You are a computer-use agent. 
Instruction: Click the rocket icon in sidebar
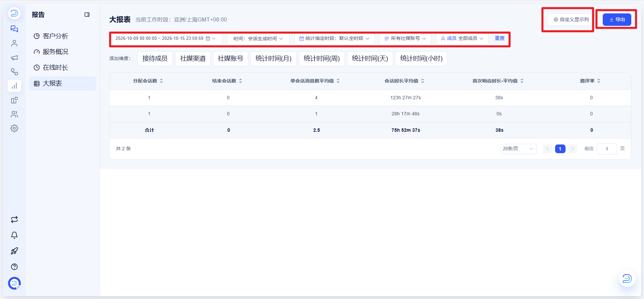pyautogui.click(x=14, y=251)
